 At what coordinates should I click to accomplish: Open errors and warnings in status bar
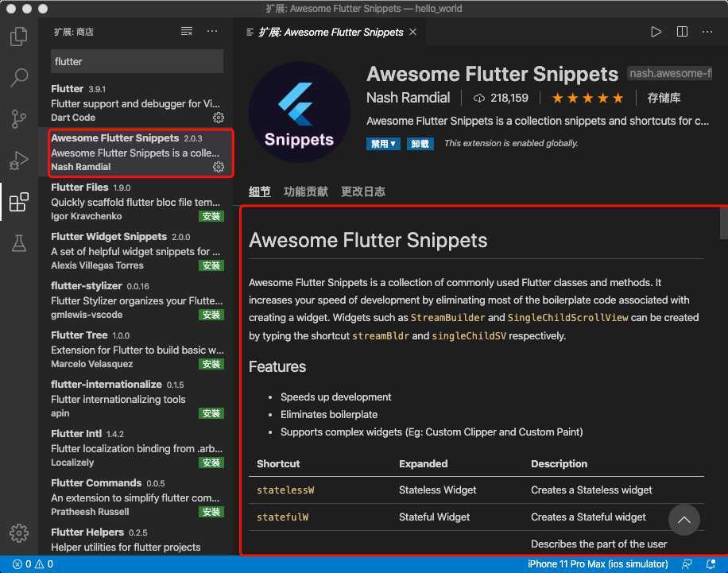(33, 564)
